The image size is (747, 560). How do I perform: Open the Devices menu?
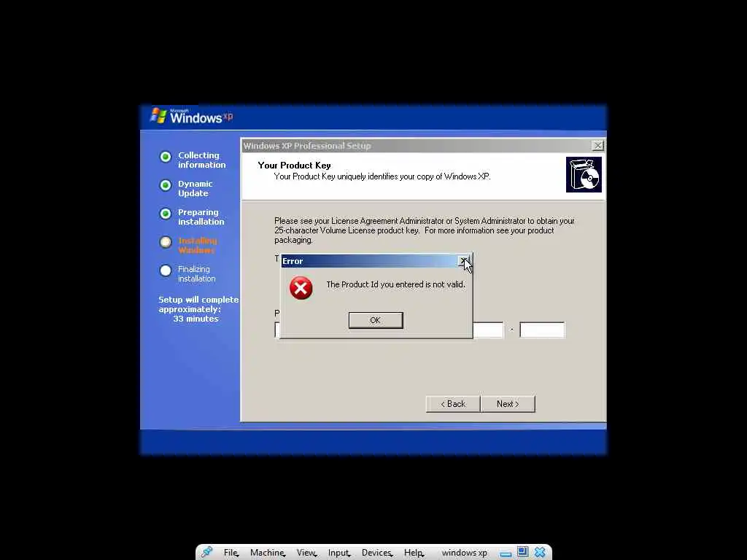(376, 553)
